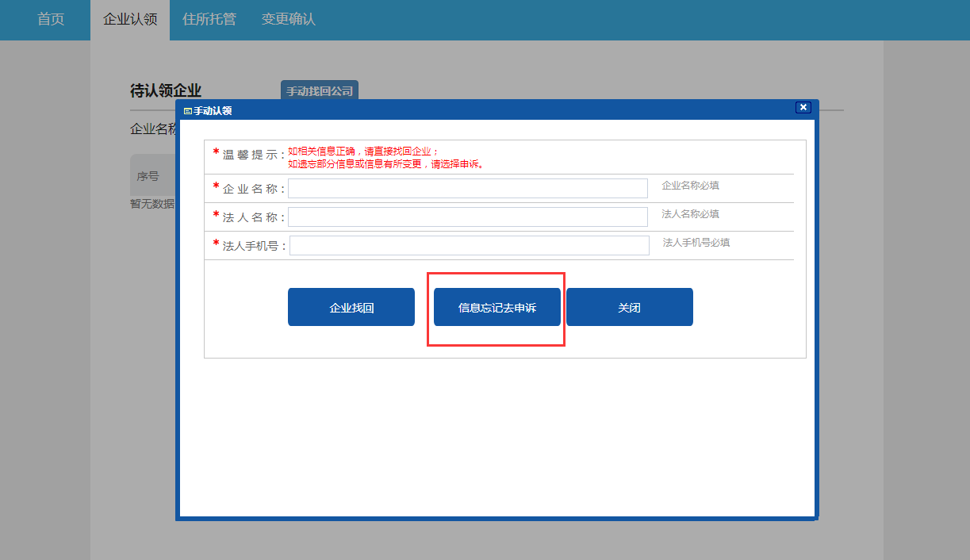Viewport: 970px width, 560px height.
Task: Switch to the 变更确认 tab
Action: 289,19
